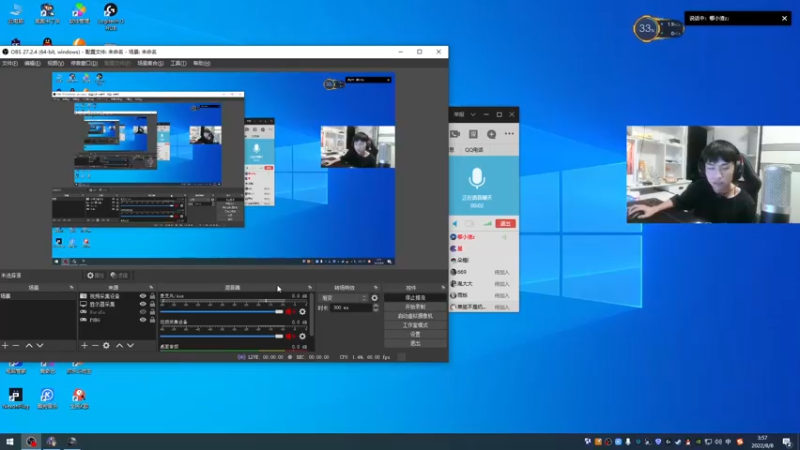
Task: Click the plus circle icon in the QQ window
Action: point(491,134)
